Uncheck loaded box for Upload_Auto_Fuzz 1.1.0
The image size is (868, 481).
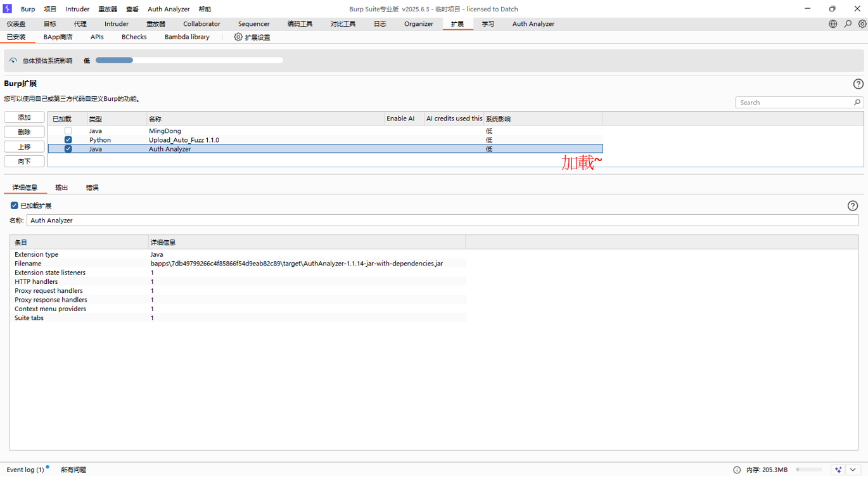68,139
